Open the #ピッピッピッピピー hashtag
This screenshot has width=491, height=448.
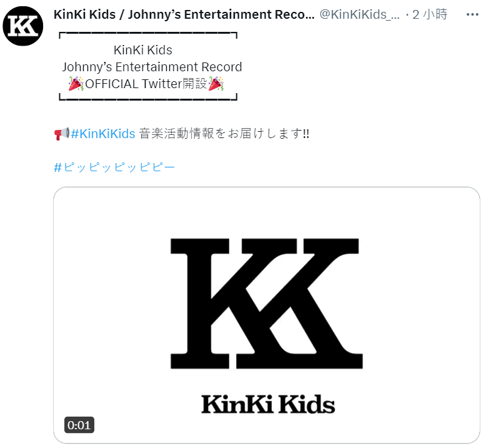114,167
